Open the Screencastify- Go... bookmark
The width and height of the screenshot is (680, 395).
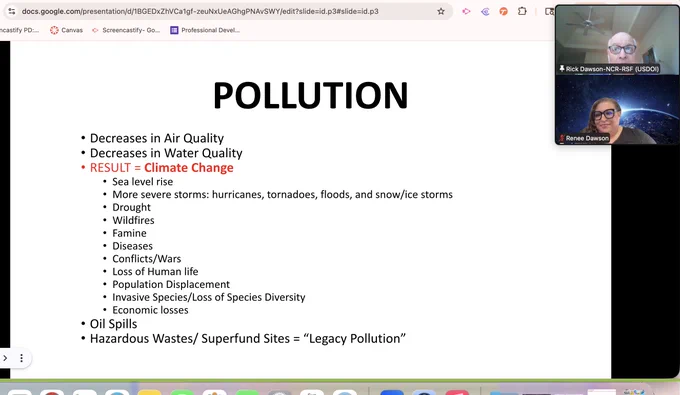(126, 30)
